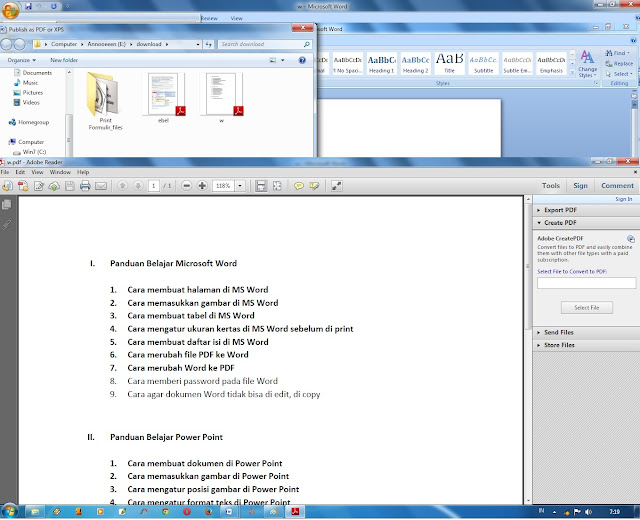Select Homegroup in the navigation pane
640x520 pixels.
coord(29,122)
